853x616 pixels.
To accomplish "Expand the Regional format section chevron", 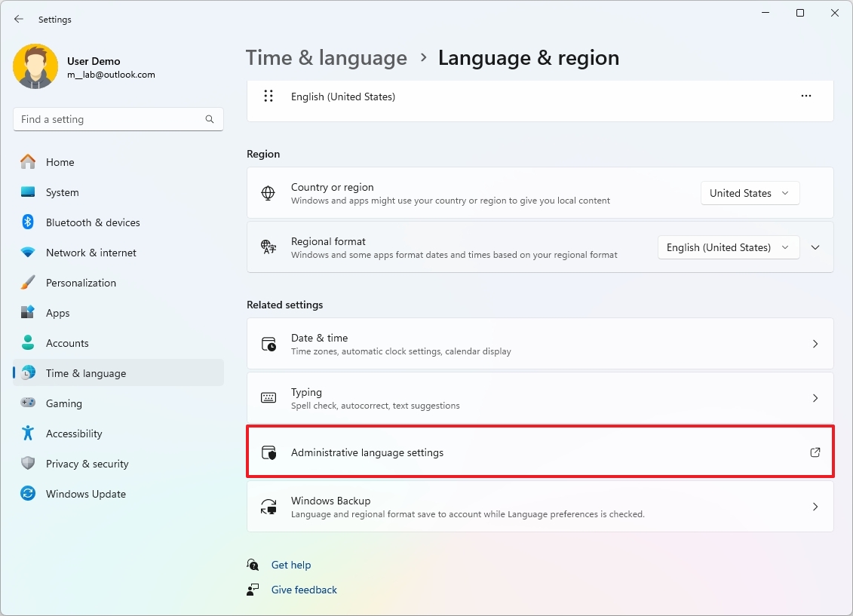I will (815, 247).
